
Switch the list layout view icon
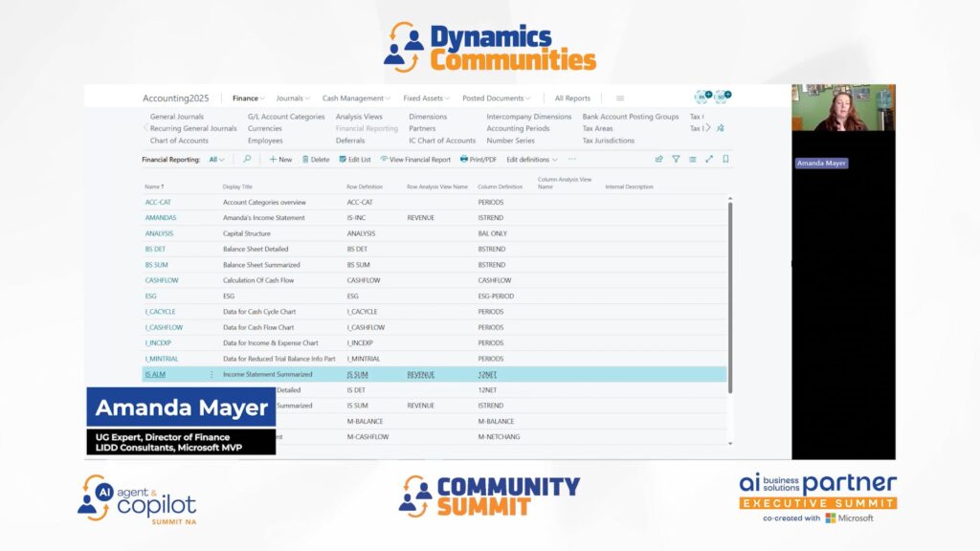click(692, 160)
